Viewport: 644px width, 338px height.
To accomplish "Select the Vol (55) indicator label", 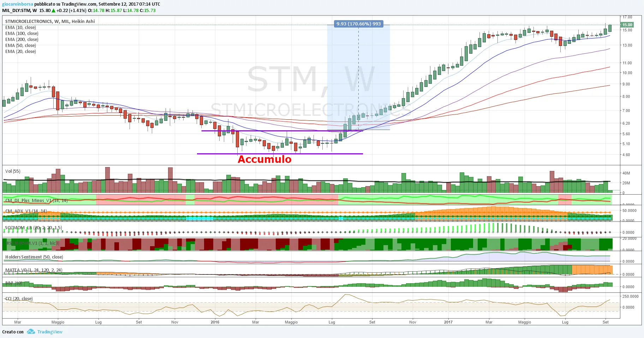I will click(x=13, y=171).
